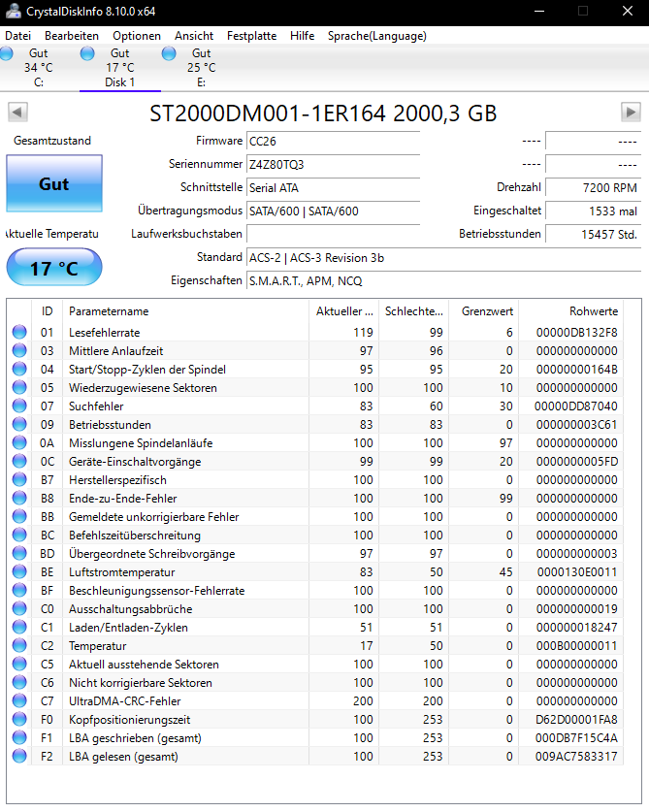This screenshot has width=649, height=812.
Task: Click the Drehzahl value 7200 RPM
Action: click(x=594, y=188)
